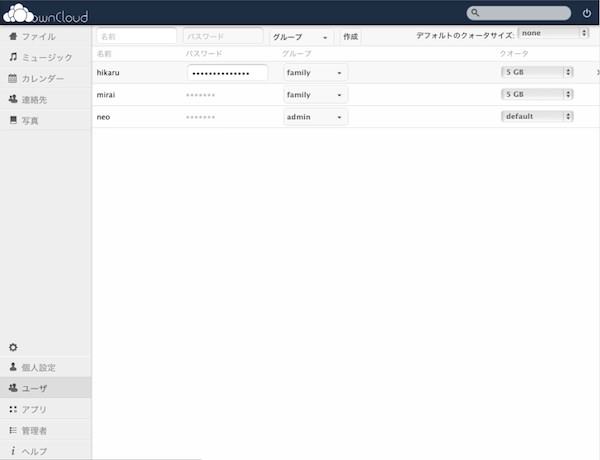Open 連絡先 in the sidebar

[46, 100]
